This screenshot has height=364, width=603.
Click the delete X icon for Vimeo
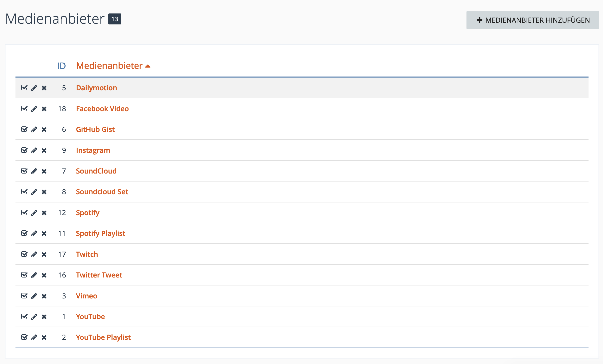pyautogui.click(x=44, y=296)
